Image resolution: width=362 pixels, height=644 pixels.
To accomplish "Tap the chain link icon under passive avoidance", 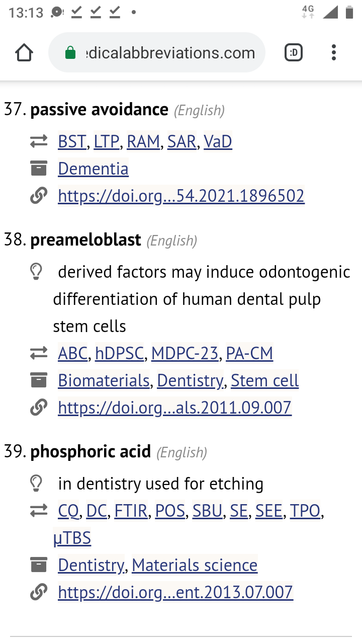I will [39, 196].
